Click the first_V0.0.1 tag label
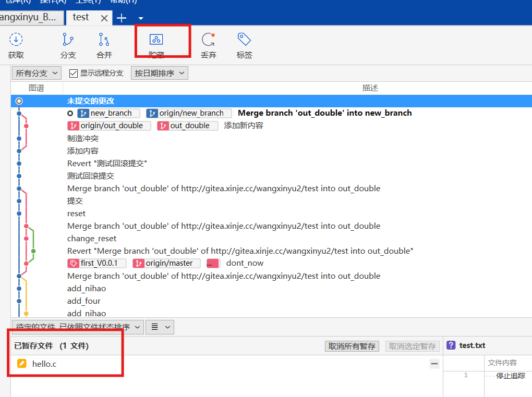532x397 pixels. [x=97, y=264]
